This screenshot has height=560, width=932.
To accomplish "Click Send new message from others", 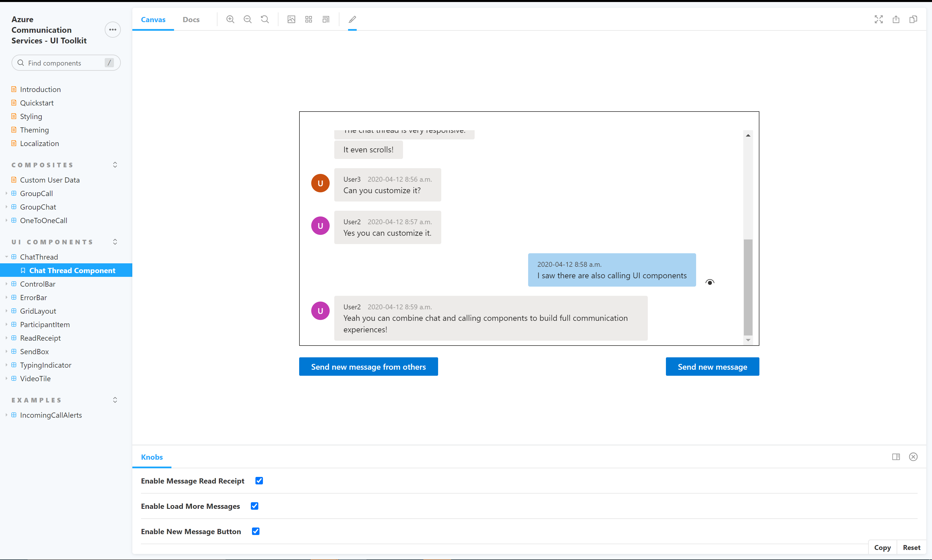I will 368,367.
